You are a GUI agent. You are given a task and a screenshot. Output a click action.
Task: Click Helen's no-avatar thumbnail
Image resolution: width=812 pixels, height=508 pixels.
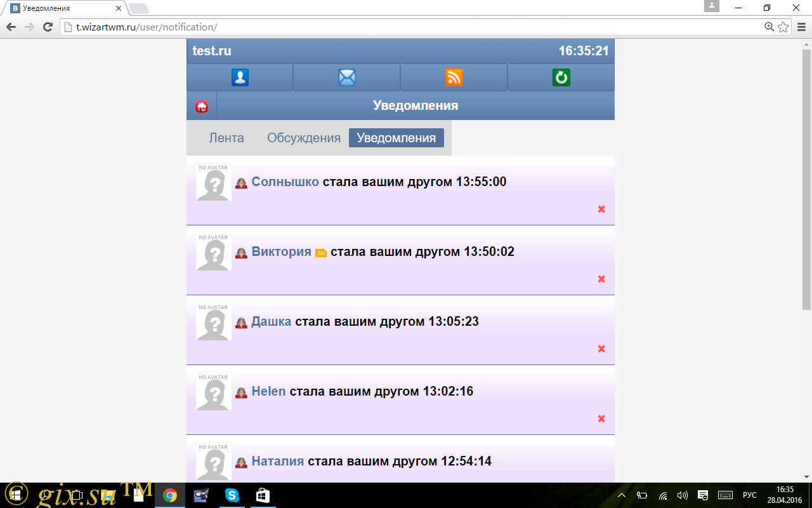213,392
